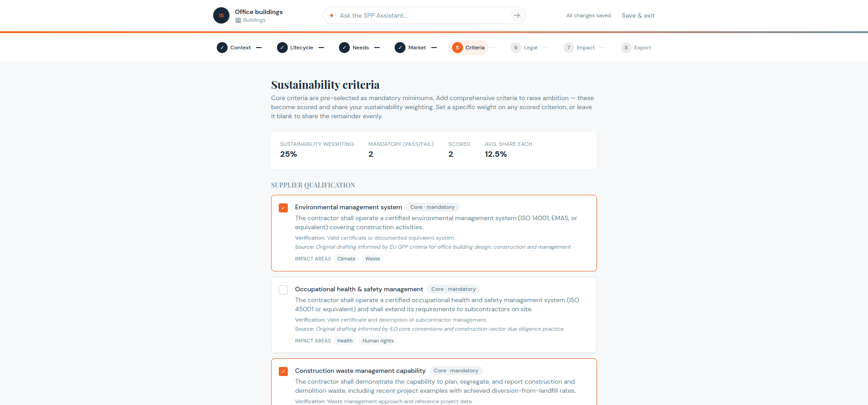Open the Export step
The height and width of the screenshot is (405, 868).
636,48
